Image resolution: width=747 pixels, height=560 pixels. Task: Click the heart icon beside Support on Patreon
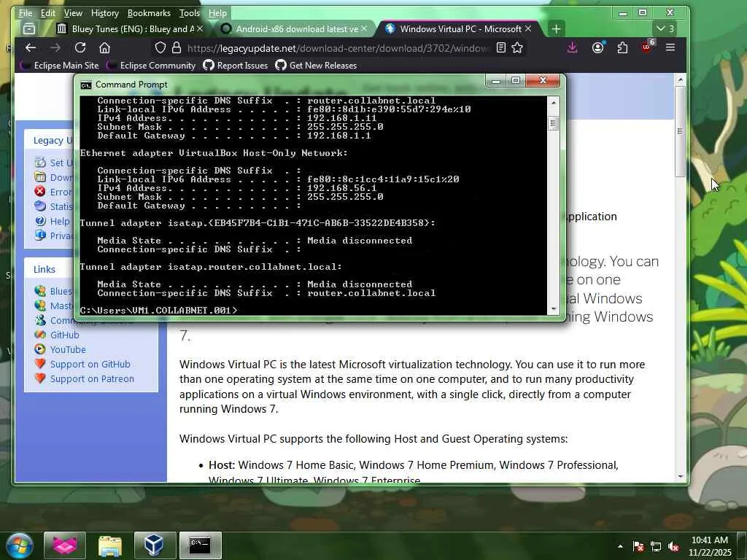coord(41,378)
